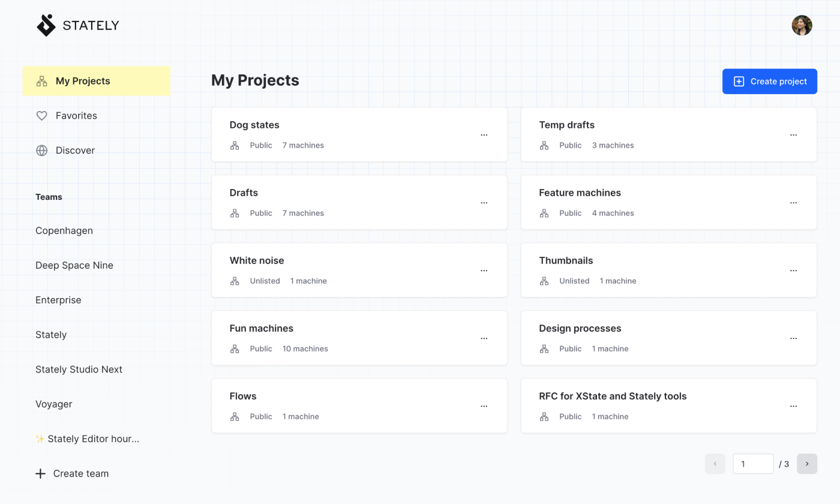Select the Copenhagen team
This screenshot has height=504, width=840.
[x=64, y=231]
